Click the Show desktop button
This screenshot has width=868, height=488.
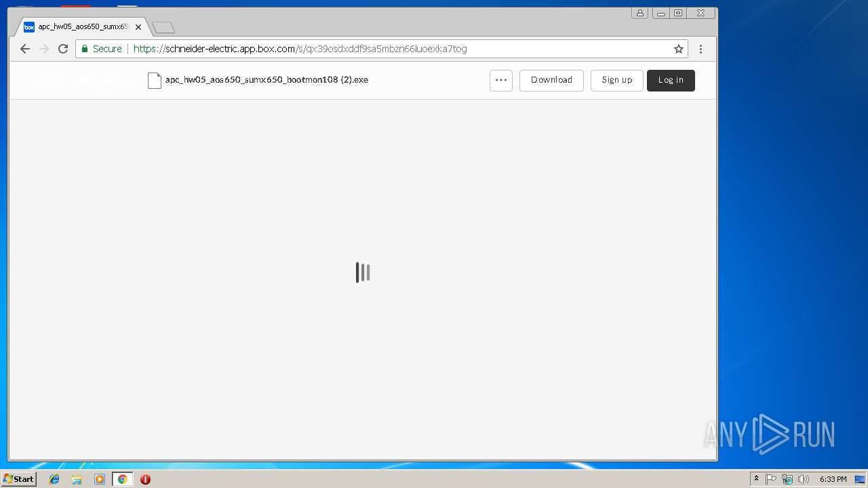860,479
